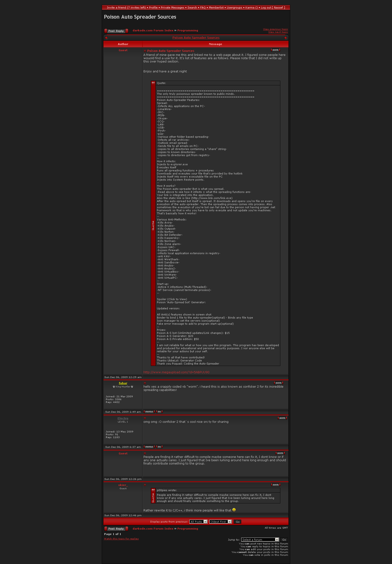Quote fubar's reply post

(278, 383)
